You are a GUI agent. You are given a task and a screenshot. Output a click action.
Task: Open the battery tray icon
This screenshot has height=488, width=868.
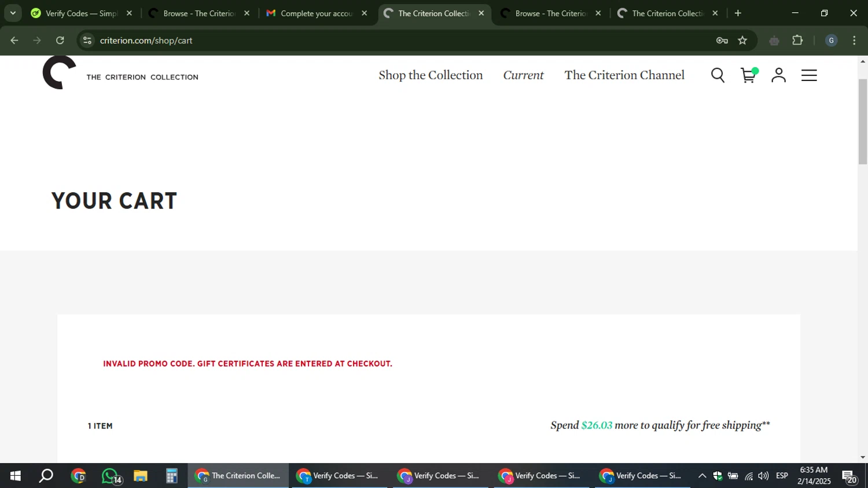click(733, 476)
